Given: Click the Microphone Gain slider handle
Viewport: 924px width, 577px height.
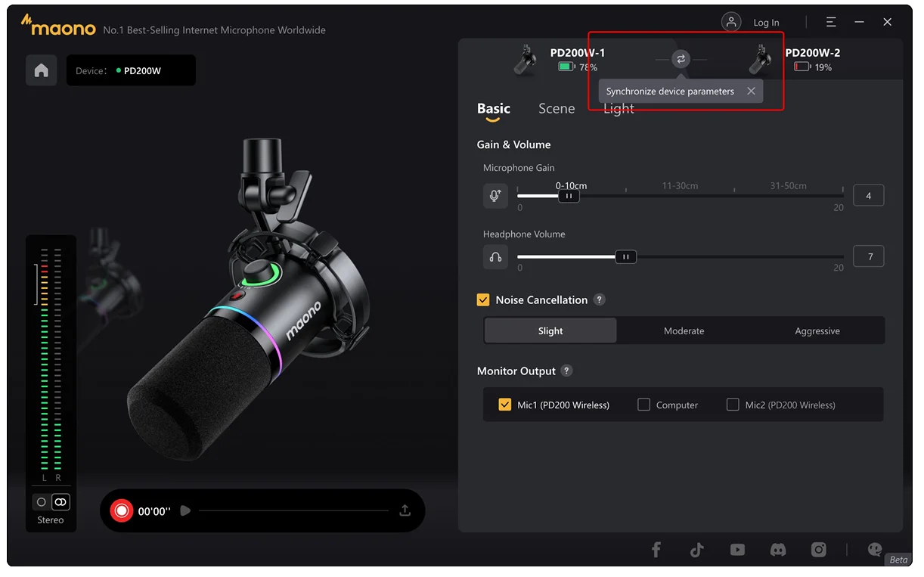Looking at the screenshot, I should click(569, 196).
